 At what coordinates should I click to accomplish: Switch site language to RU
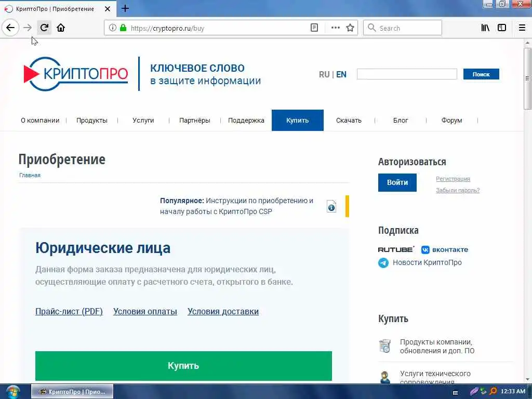324,74
